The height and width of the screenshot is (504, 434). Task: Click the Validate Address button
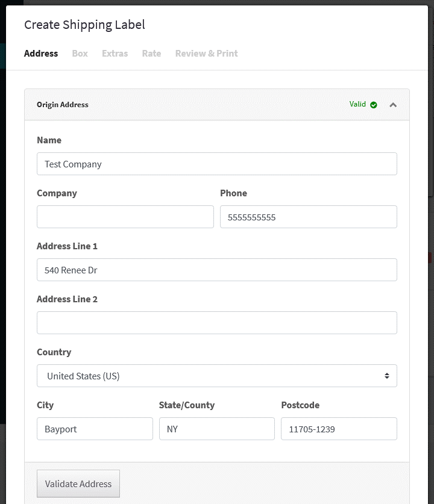point(78,484)
